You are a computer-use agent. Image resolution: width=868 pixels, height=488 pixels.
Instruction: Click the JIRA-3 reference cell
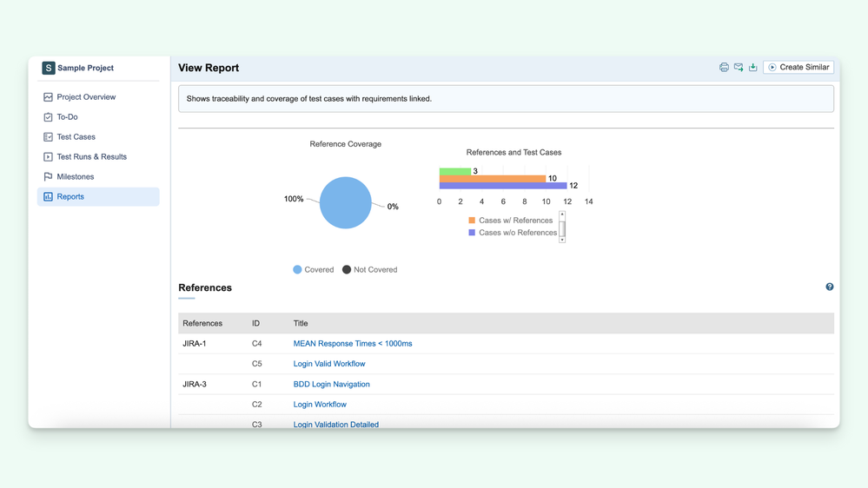[x=195, y=384]
